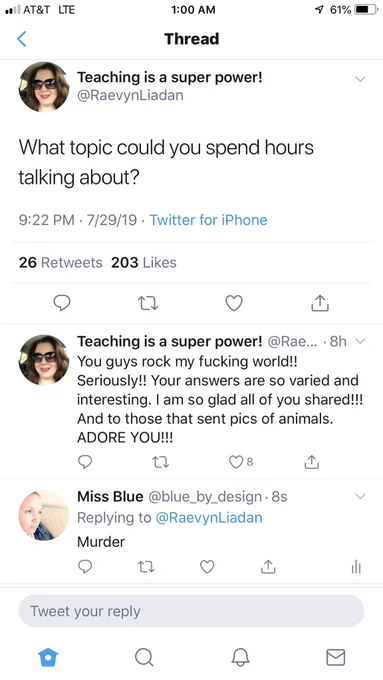Open dropdown chevron on main tweet
The width and height of the screenshot is (383, 680).
coord(360,79)
